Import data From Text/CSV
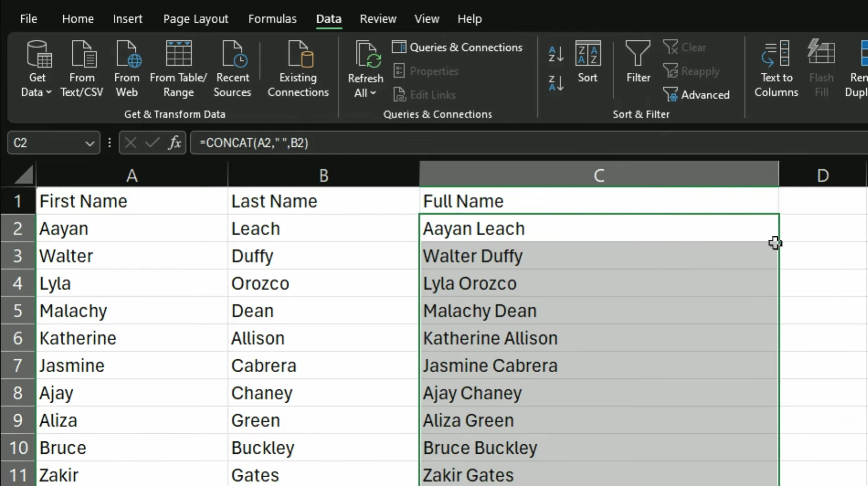 click(82, 69)
